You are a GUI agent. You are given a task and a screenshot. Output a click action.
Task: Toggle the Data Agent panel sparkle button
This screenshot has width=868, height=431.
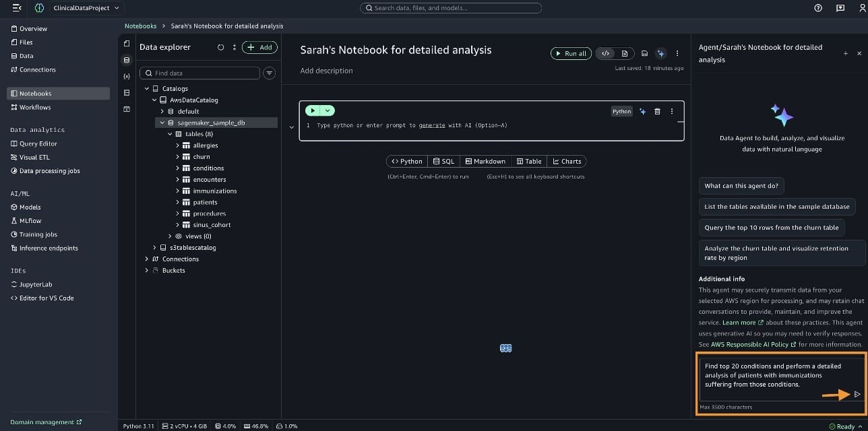coord(661,53)
